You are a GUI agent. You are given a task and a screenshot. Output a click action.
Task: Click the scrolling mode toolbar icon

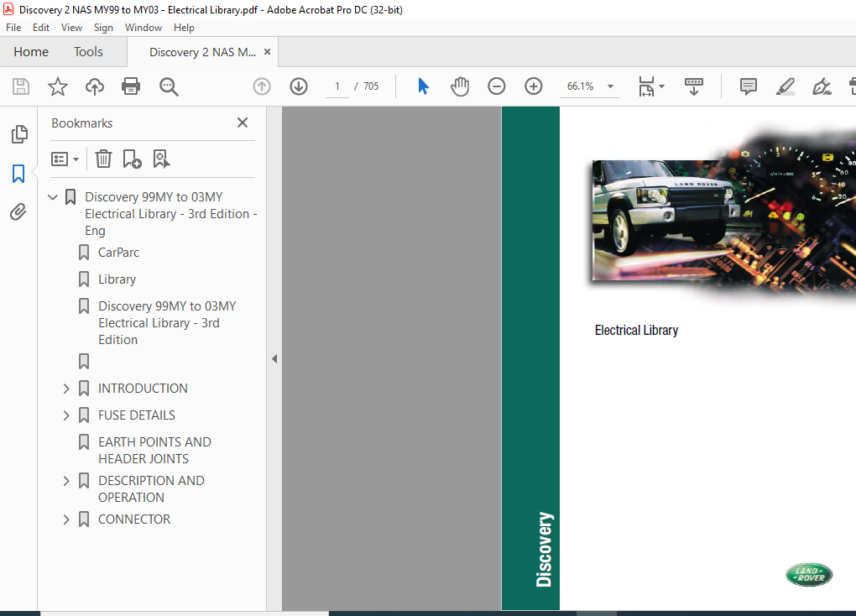[694, 86]
